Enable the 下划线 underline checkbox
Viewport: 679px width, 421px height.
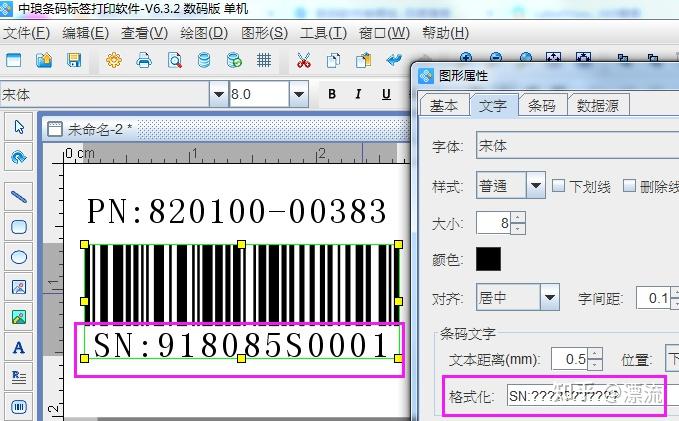559,186
